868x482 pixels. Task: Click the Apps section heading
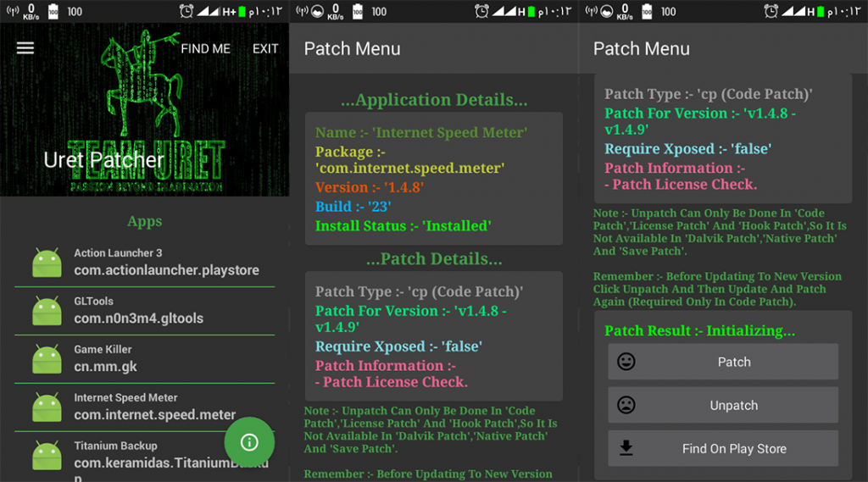pyautogui.click(x=144, y=221)
